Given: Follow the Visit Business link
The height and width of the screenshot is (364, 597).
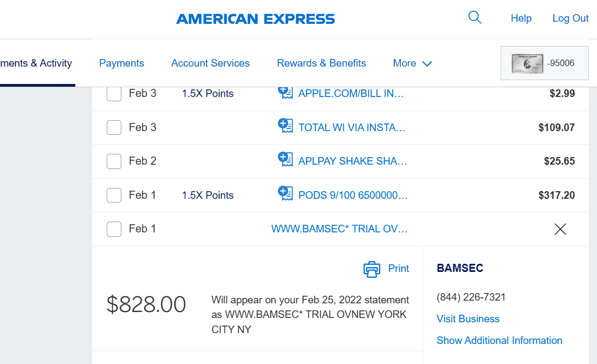Looking at the screenshot, I should (x=468, y=318).
